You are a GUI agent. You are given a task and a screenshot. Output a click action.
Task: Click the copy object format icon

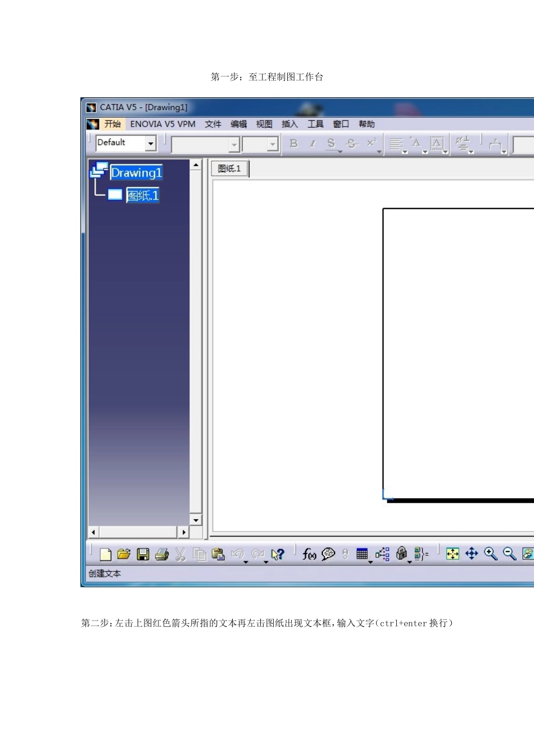click(495, 144)
